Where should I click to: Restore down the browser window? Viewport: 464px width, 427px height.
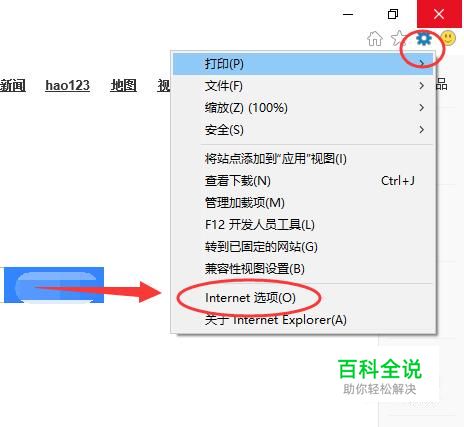[x=393, y=14]
